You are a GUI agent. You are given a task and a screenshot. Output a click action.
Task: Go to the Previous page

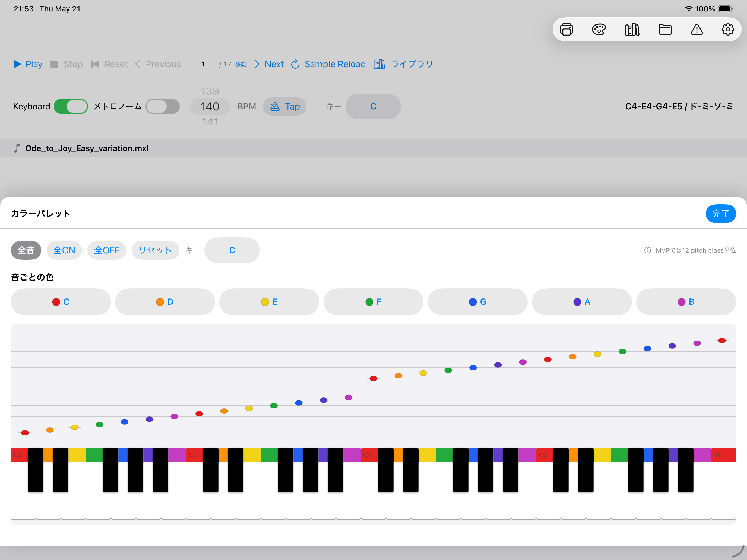158,64
